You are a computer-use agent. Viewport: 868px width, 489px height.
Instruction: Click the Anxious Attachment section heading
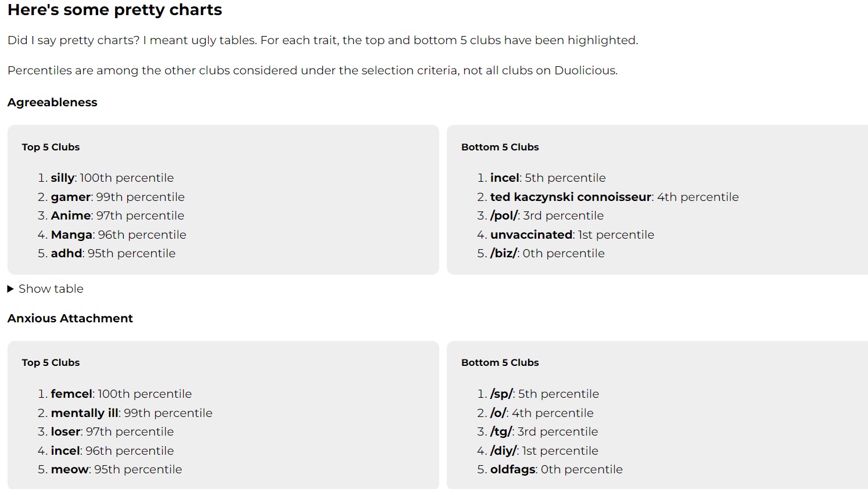tap(70, 318)
